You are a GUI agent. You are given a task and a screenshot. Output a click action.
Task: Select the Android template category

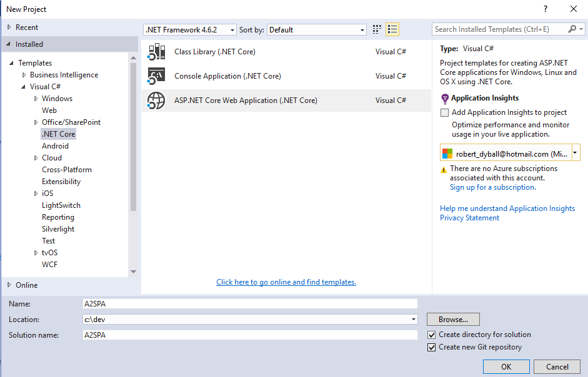click(x=55, y=146)
